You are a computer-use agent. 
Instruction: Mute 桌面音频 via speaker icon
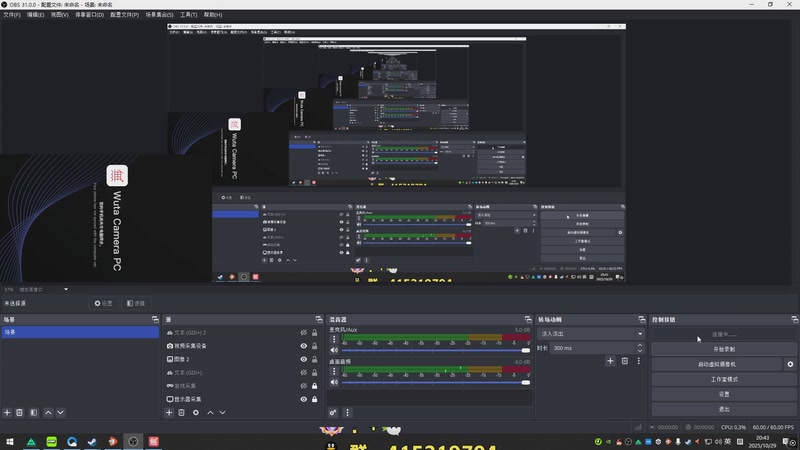click(334, 382)
